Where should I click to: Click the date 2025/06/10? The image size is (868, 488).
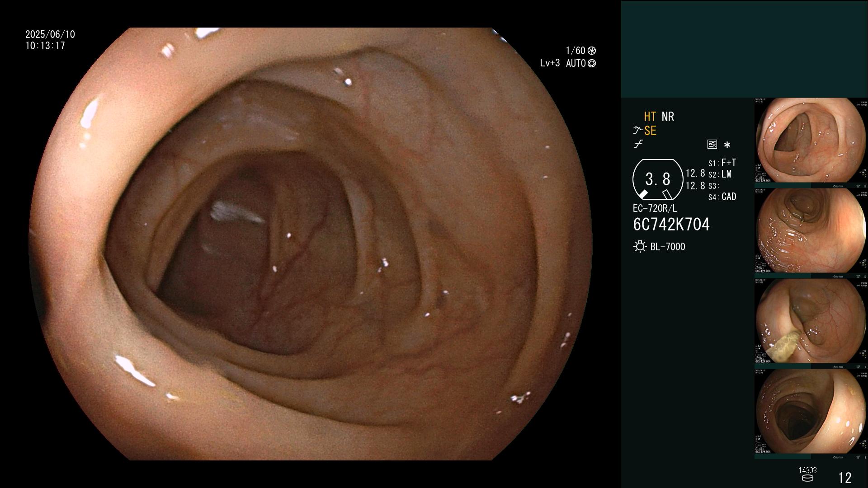click(x=50, y=34)
